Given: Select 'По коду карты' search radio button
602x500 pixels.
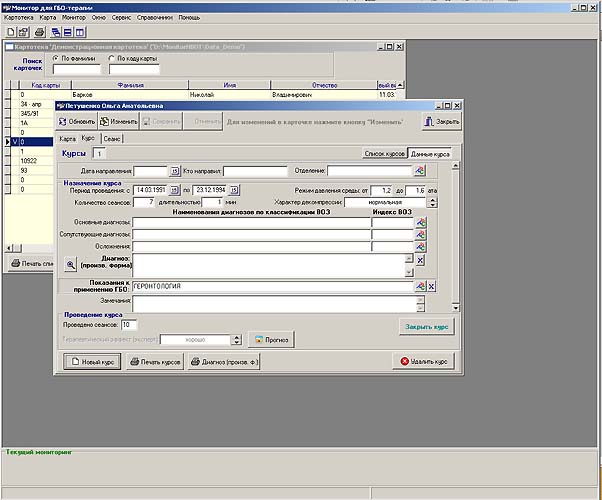Looking at the screenshot, I should pos(112,58).
